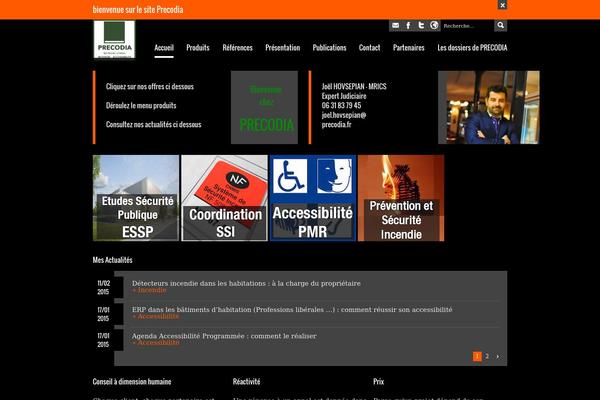This screenshot has height=400, width=600.
Task: Open the Twitter icon link
Action: click(421, 25)
